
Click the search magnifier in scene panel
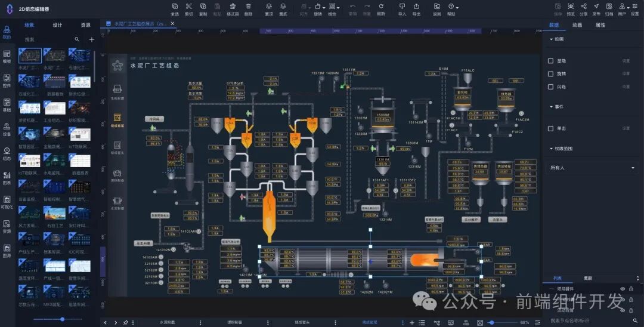(77, 39)
